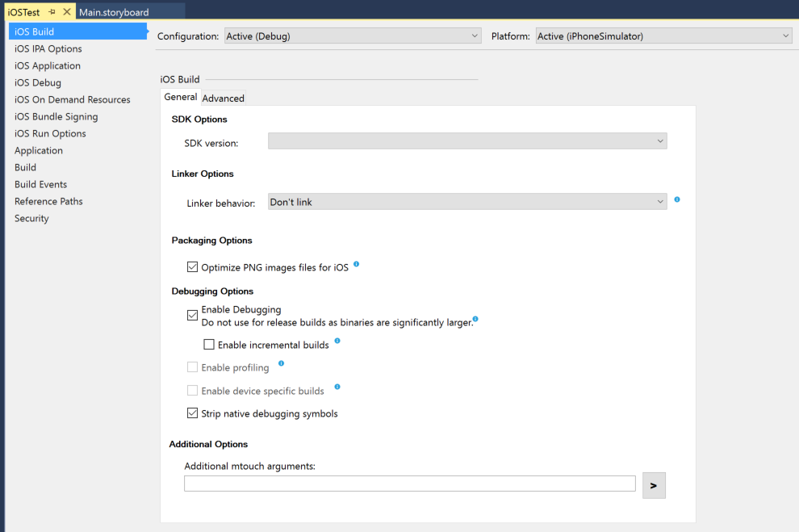Screen dimensions: 799x532
Task: Uncheck the Enable Debugging checkbox
Action: click(x=192, y=316)
